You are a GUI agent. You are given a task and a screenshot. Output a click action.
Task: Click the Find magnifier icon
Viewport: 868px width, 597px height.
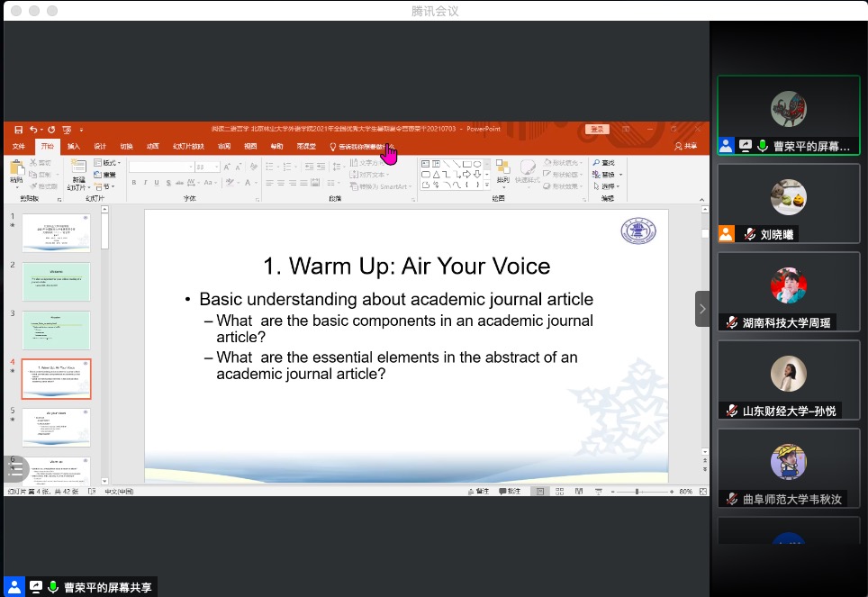pos(596,163)
